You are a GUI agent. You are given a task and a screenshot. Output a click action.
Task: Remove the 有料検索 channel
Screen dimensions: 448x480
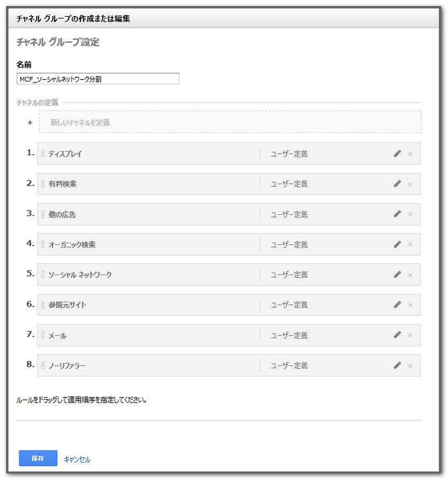[410, 184]
